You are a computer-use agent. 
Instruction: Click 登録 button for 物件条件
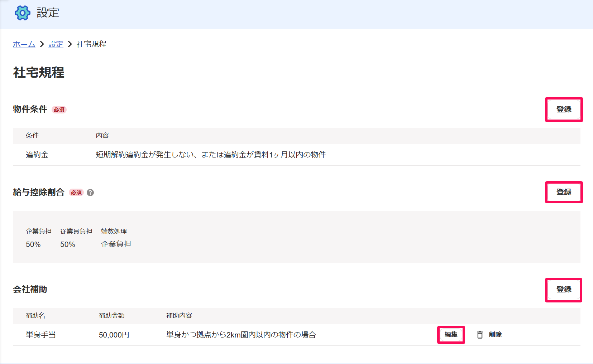tap(564, 110)
